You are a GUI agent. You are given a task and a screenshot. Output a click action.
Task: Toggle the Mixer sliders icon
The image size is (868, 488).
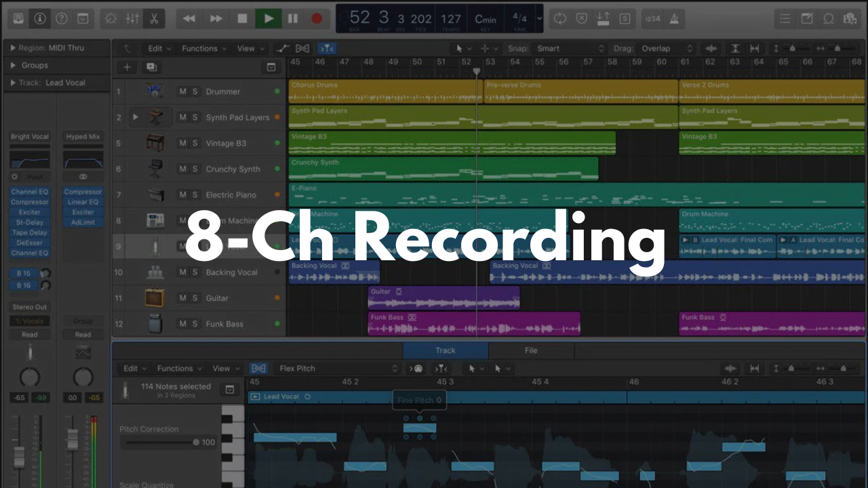coord(132,18)
